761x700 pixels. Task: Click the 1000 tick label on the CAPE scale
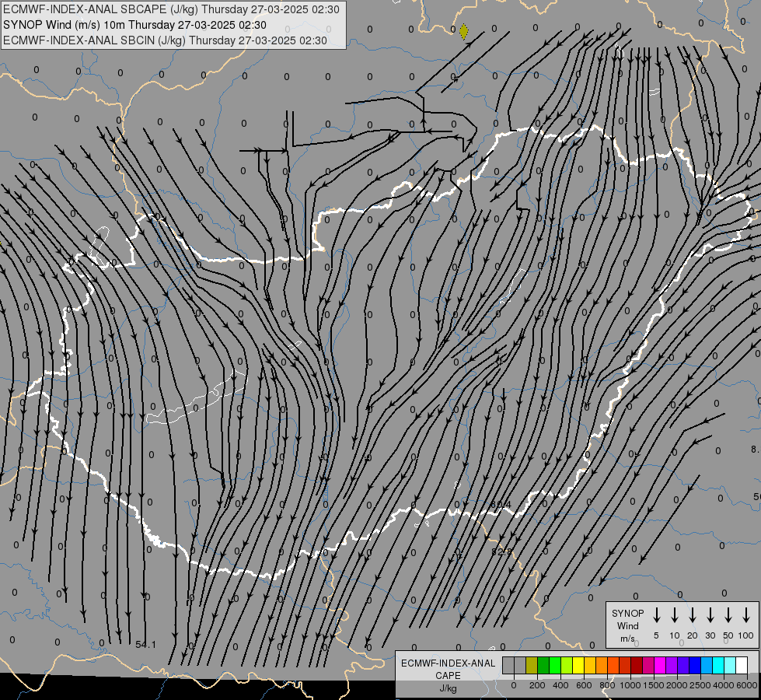pyautogui.click(x=630, y=685)
